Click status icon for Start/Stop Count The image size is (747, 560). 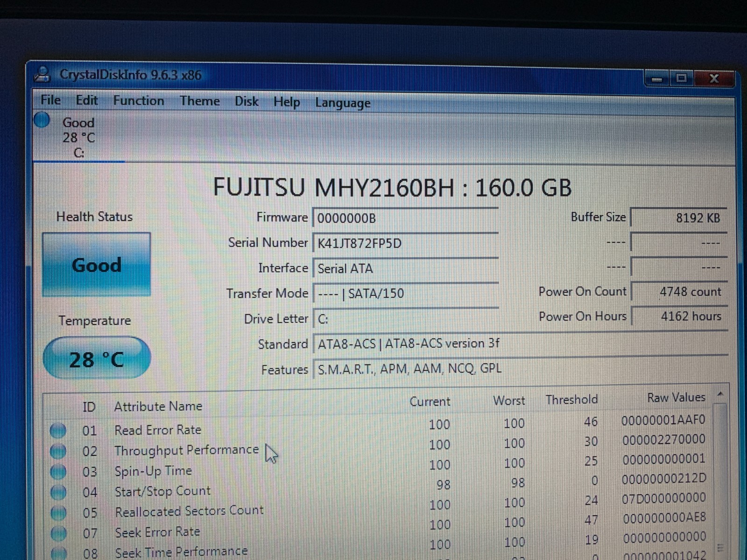[58, 492]
